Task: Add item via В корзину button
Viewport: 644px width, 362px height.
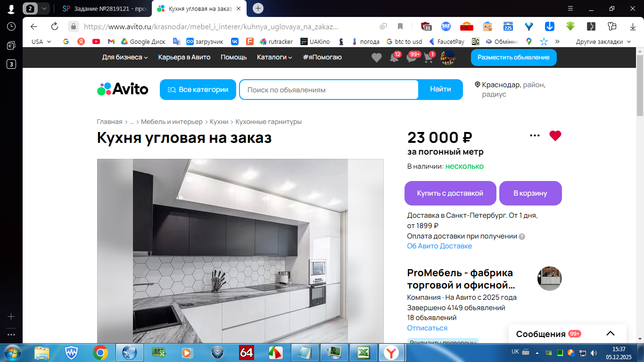Action: (x=530, y=193)
